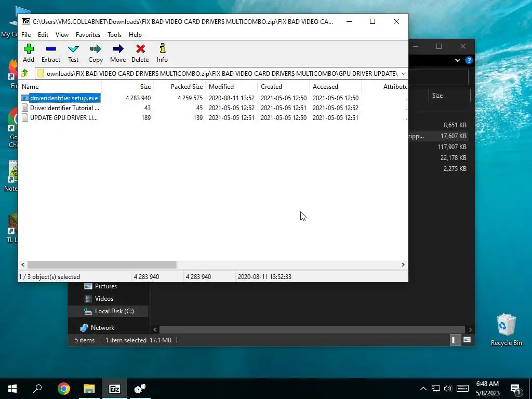The image size is (532, 399).
Task: Click the exe icon of driveridentifier setup
Action: (25, 98)
